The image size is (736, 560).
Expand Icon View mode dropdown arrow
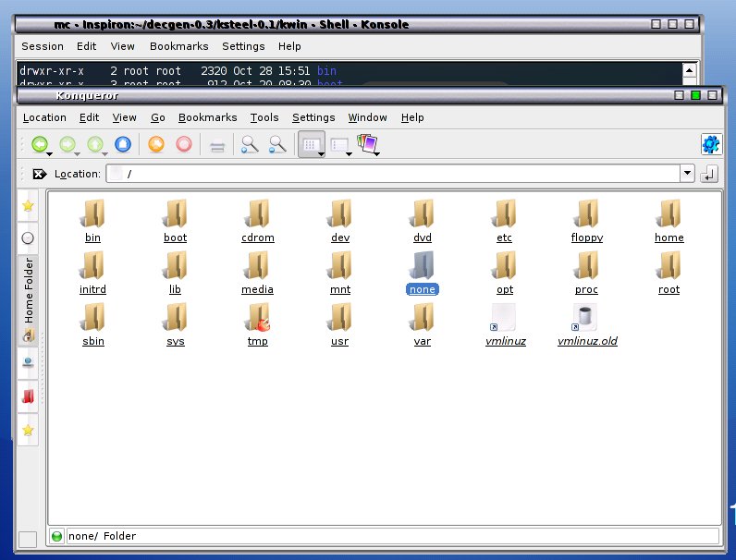321,153
